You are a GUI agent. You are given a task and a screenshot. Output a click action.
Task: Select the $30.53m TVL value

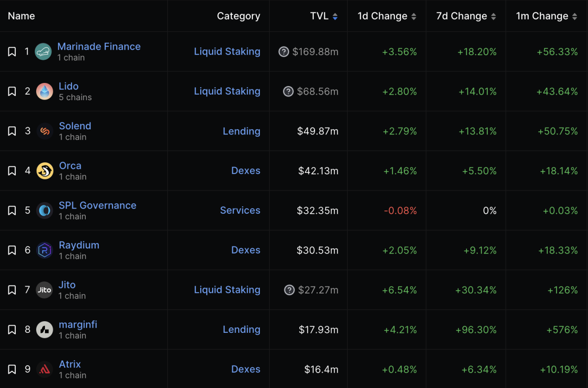click(318, 250)
